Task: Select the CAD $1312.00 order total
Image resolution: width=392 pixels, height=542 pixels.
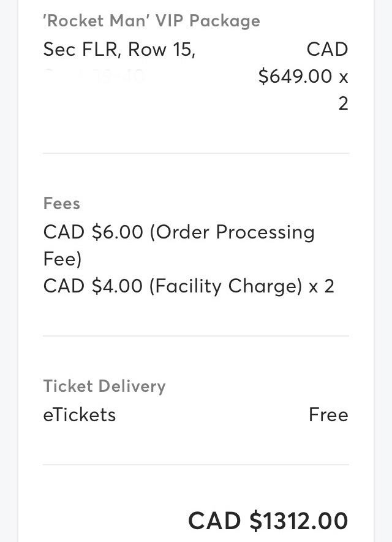Action: point(268,521)
